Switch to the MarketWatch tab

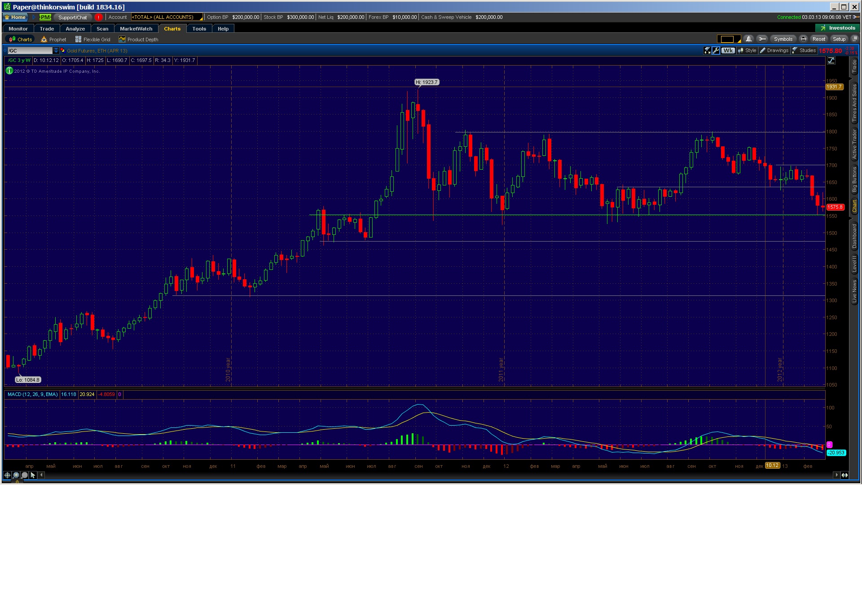click(136, 29)
